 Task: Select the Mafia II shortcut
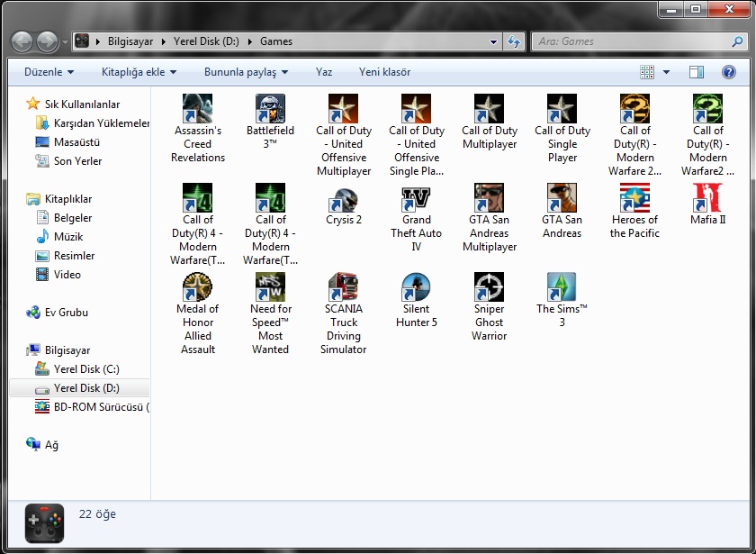point(707,204)
